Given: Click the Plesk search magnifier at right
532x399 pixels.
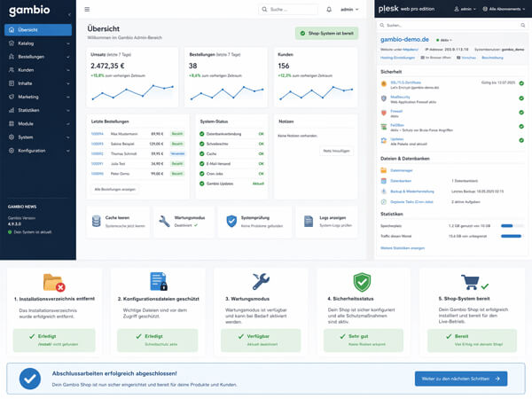Looking at the screenshot, I should (523, 25).
